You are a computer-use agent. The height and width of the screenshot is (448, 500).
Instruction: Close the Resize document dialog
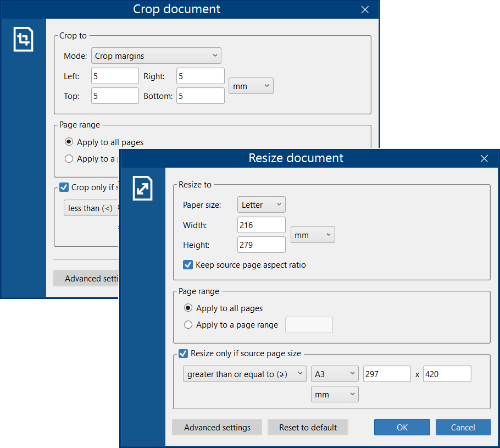point(484,158)
